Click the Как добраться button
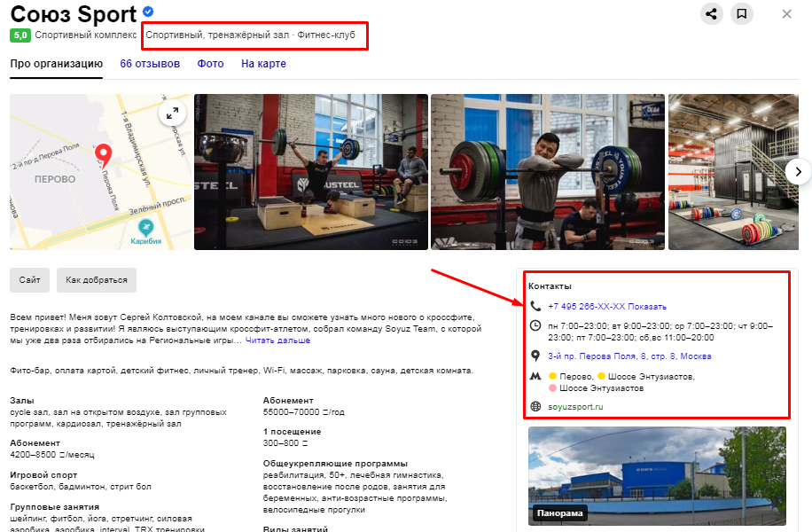The width and height of the screenshot is (812, 532). pyautogui.click(x=97, y=280)
